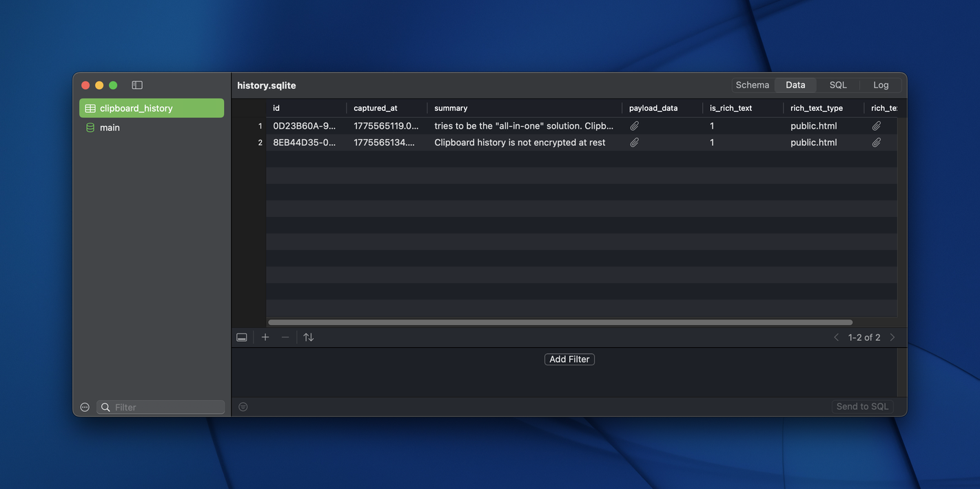Open the rich_text paperclip attachment on row 2
This screenshot has height=489, width=980.
(x=876, y=142)
